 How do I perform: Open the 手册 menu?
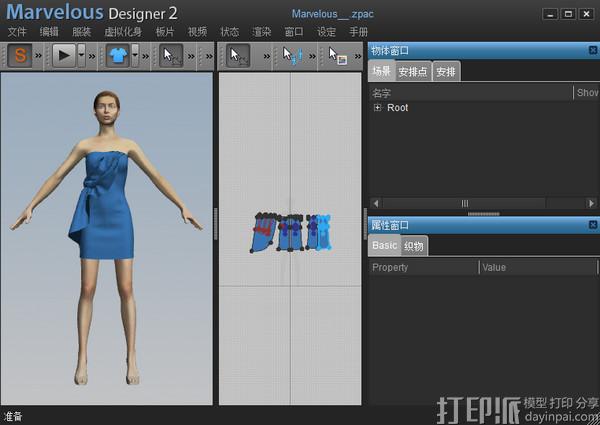359,32
